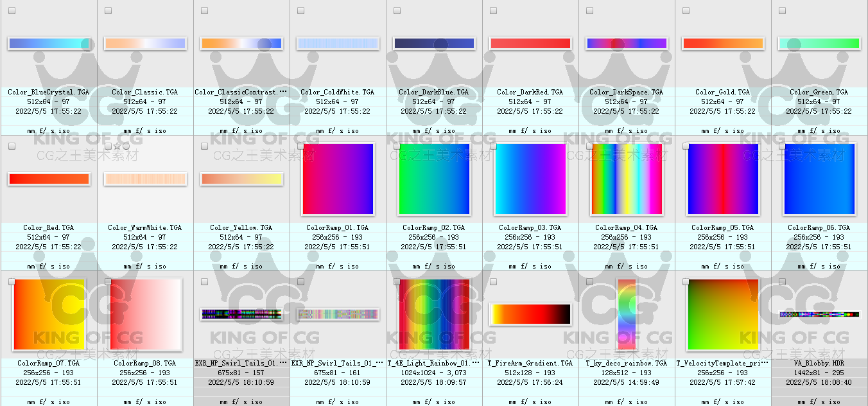Image resolution: width=868 pixels, height=406 pixels.
Task: Click the Color_Classic.TGA filename label
Action: (x=144, y=92)
